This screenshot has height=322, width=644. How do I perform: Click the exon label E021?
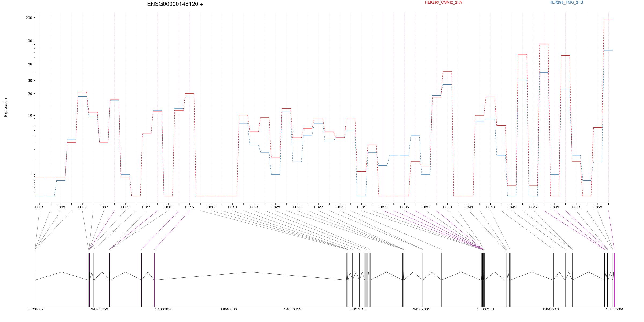point(254,207)
